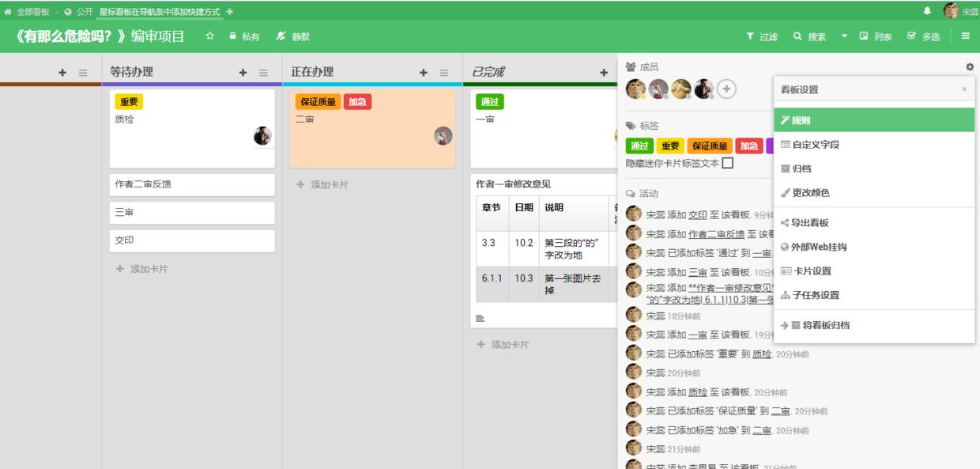Open 卡片设置 menu item
The height and width of the screenshot is (469, 980).
(x=874, y=271)
